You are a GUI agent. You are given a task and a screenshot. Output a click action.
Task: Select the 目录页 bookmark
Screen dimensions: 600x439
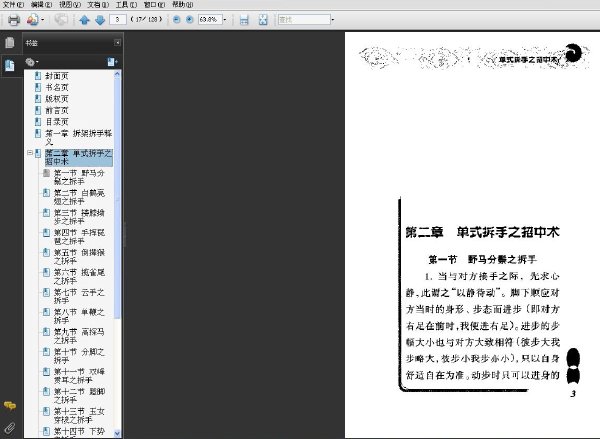57,122
